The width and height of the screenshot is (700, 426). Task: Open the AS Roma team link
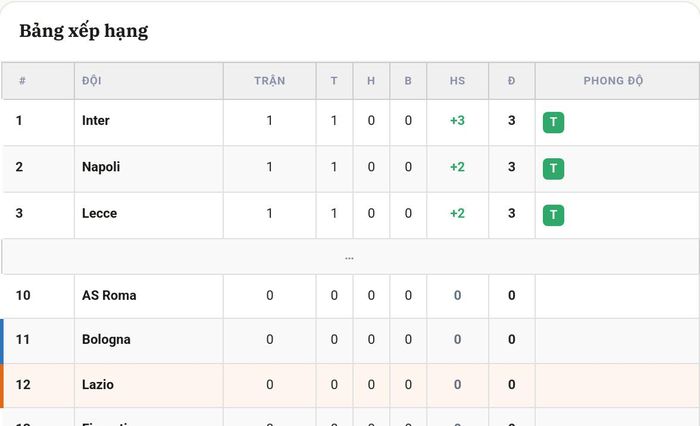tap(109, 296)
